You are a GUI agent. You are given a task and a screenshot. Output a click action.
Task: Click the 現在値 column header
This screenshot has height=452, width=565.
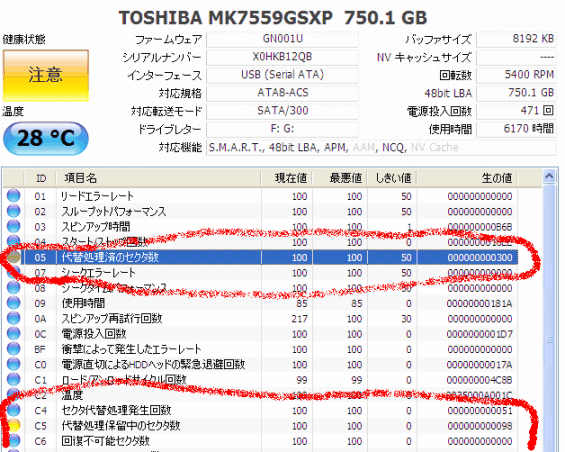coord(287,178)
